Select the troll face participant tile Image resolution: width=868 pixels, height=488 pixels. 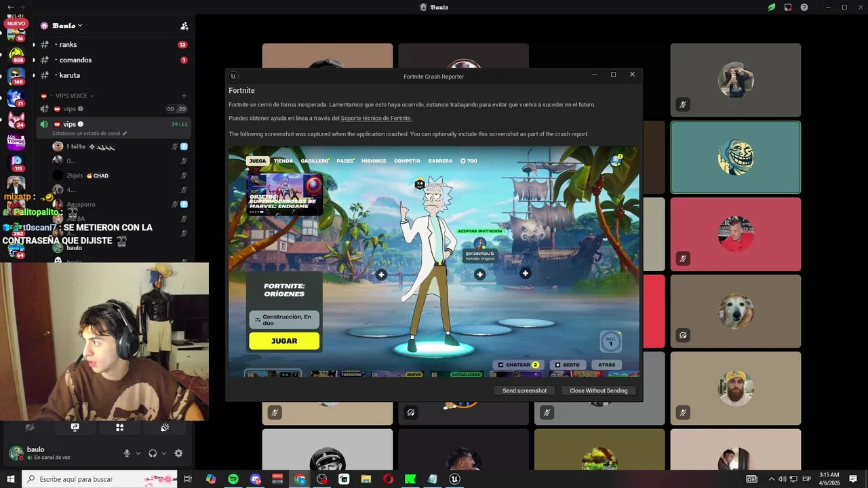coord(736,157)
